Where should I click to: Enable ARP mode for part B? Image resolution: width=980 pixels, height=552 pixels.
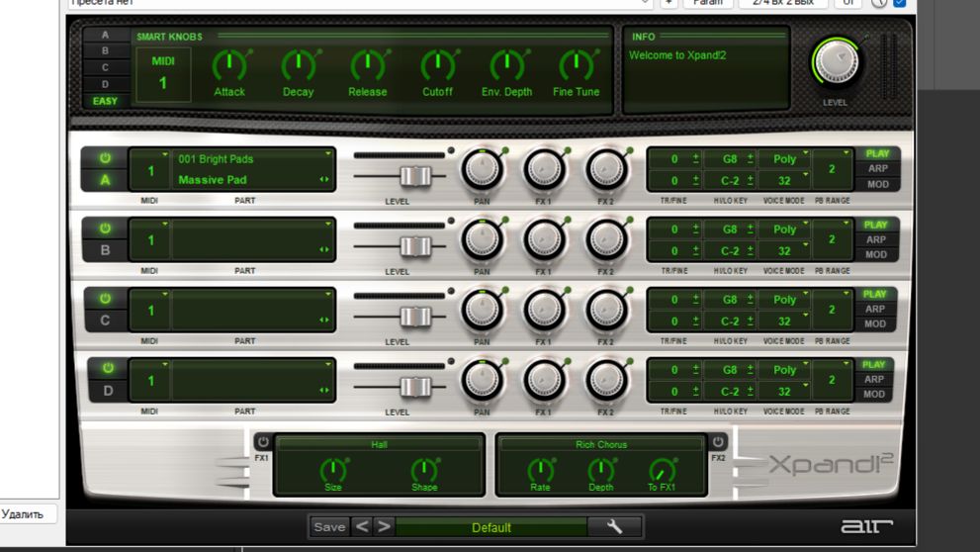point(875,239)
